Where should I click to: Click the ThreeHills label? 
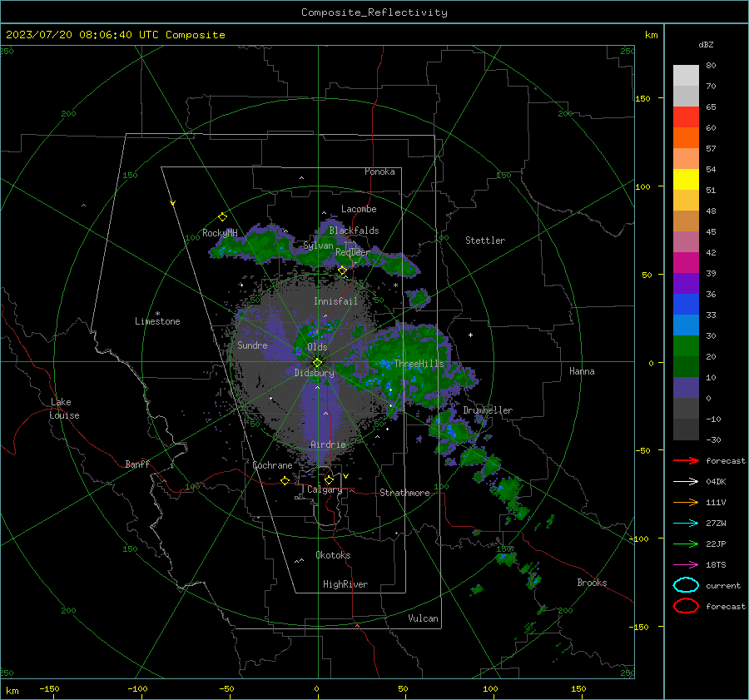pos(419,364)
